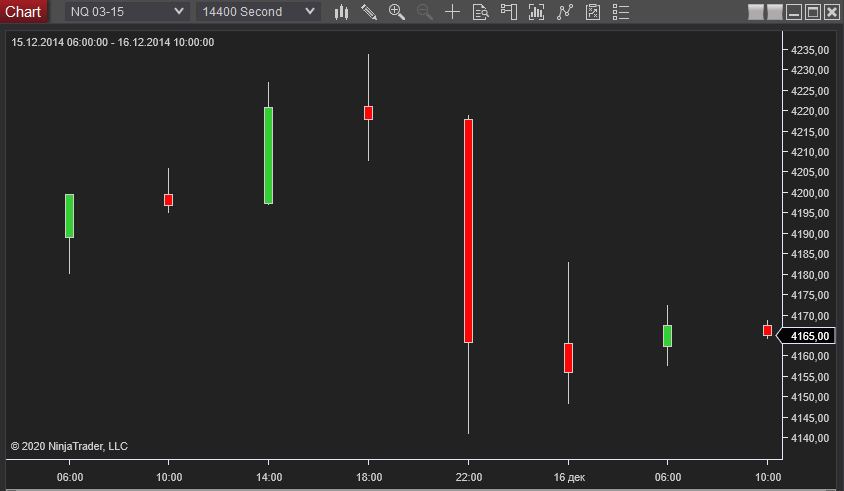This screenshot has width=844, height=491.
Task: Click the zoom out magnifier icon
Action: (425, 12)
